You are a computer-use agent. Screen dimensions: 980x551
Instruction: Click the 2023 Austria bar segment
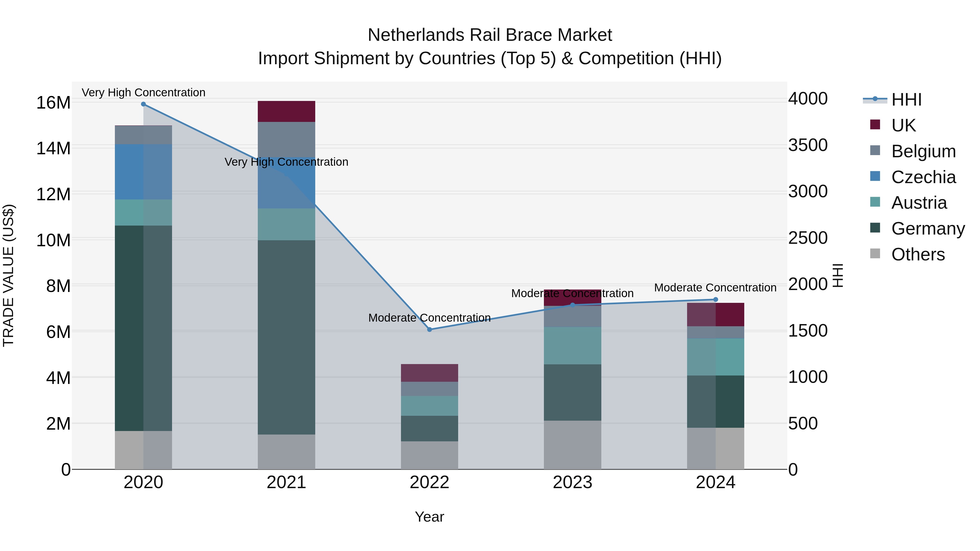[572, 346]
